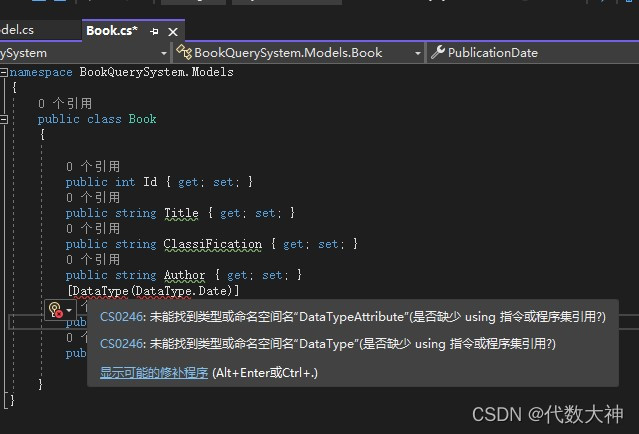This screenshot has width=639, height=434.
Task: Click the 0 个引用 CodeLens above Classification property
Action: pyautogui.click(x=93, y=229)
